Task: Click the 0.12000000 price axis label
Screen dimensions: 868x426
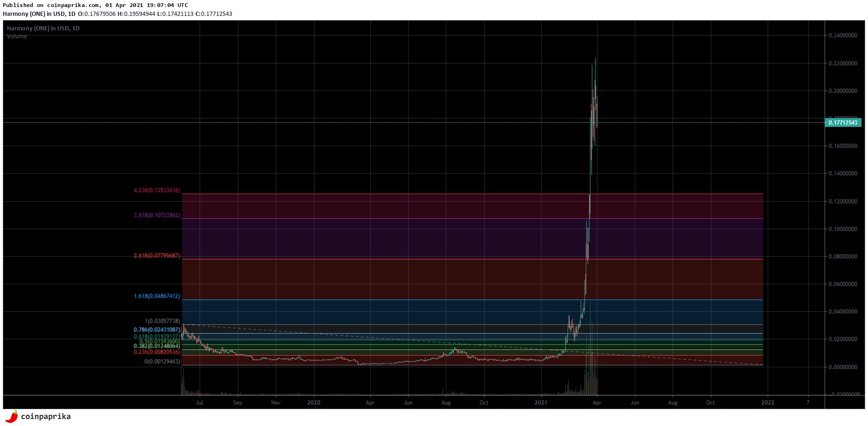Action: [x=843, y=202]
